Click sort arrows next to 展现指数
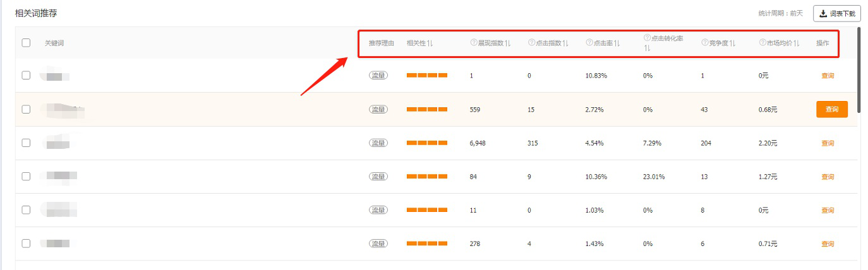 click(508, 43)
